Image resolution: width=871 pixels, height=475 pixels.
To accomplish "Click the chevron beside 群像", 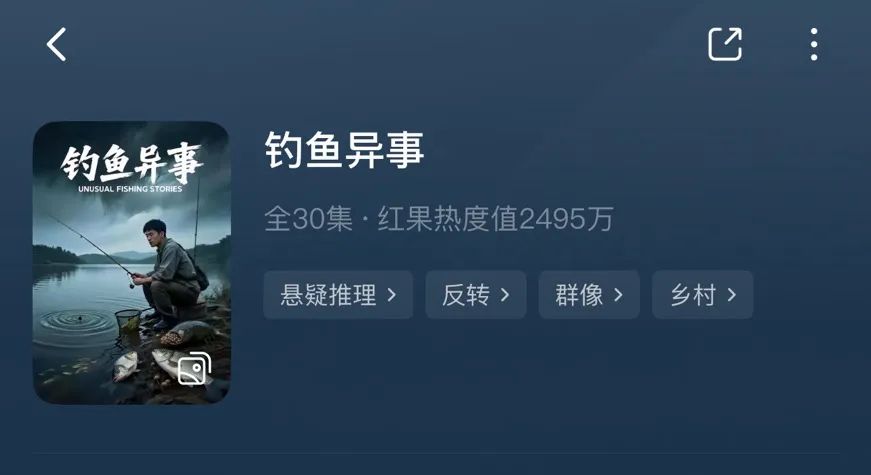I will click(618, 295).
